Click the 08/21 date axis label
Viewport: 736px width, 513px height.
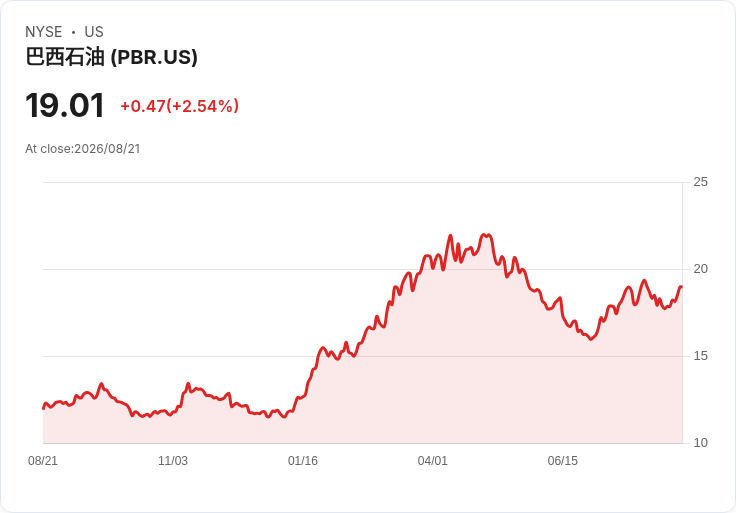click(x=43, y=461)
